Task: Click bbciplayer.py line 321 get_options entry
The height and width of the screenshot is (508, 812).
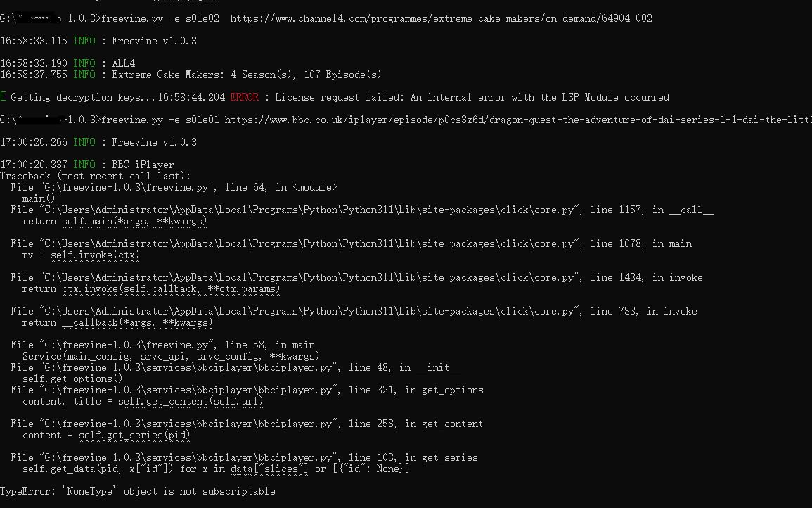Action: 247,390
